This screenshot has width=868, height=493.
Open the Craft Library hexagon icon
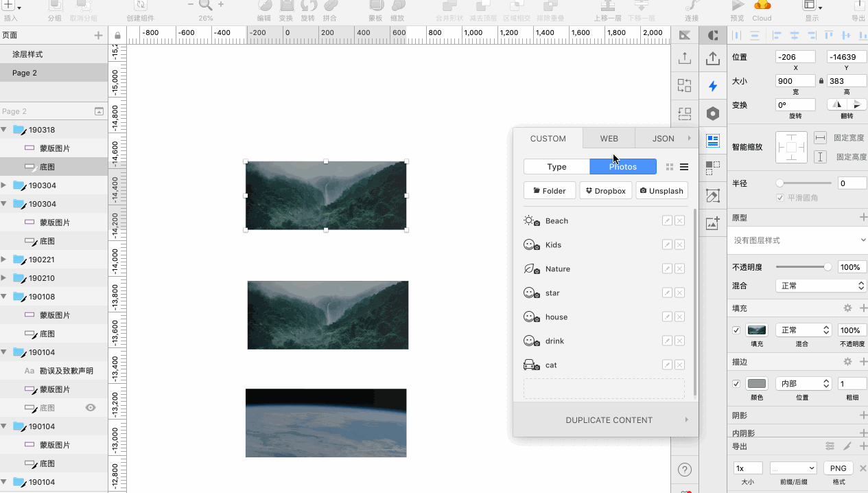pyautogui.click(x=713, y=113)
